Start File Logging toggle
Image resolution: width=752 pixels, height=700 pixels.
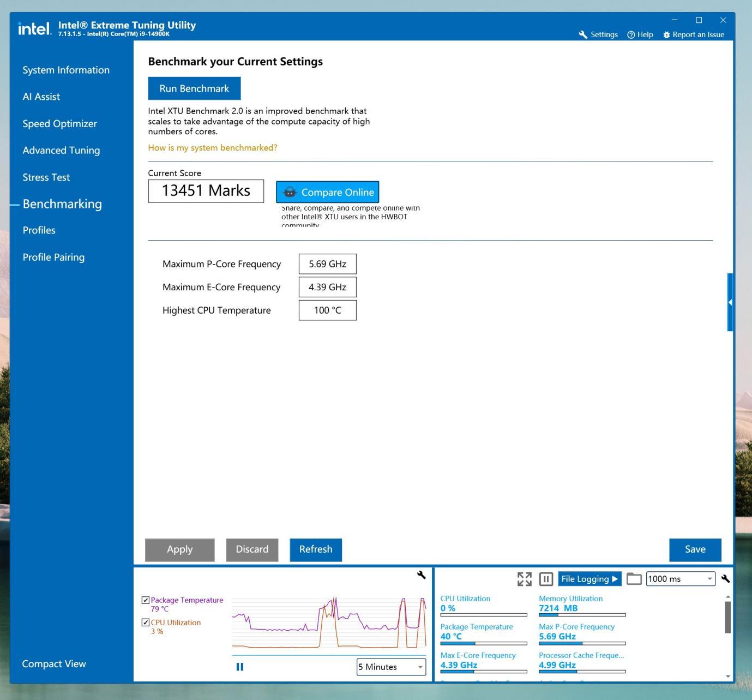[589, 579]
